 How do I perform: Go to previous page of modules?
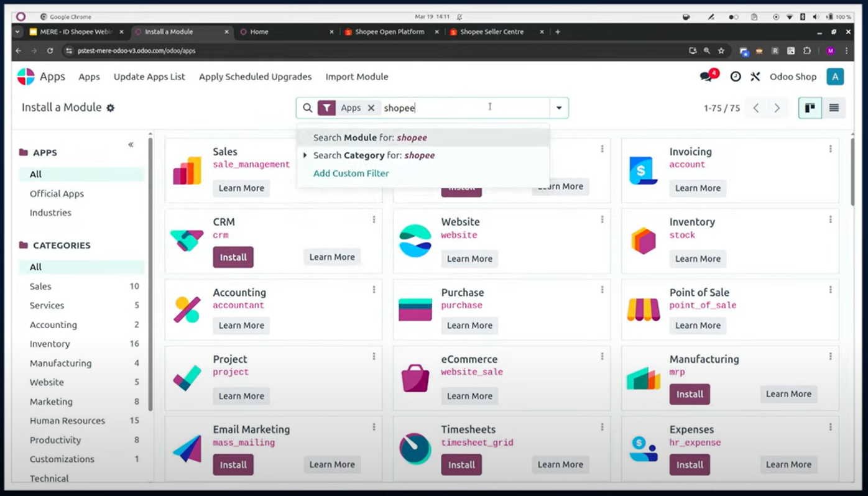pyautogui.click(x=756, y=108)
